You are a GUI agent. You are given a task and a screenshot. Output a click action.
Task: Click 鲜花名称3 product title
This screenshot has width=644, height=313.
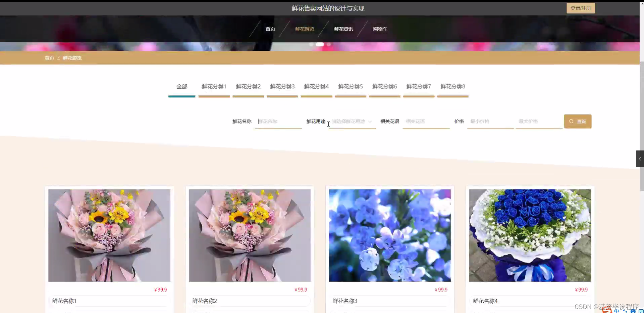pos(345,301)
